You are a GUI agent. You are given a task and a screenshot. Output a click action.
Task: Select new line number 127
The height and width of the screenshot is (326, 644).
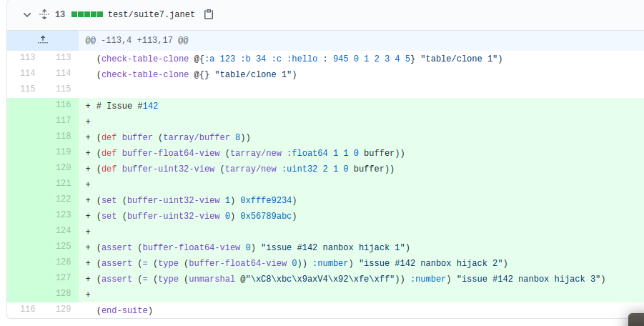[x=63, y=277]
